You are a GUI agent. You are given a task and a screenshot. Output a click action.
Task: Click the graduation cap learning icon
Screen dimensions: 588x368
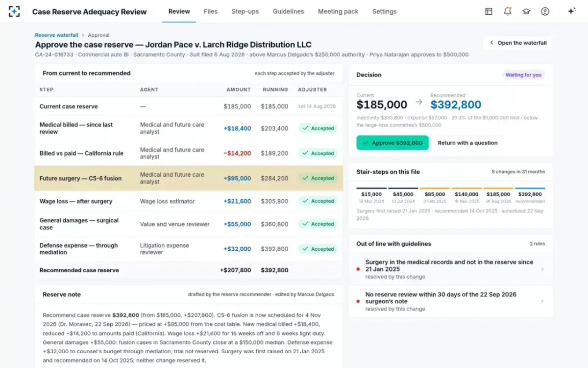[x=526, y=11]
